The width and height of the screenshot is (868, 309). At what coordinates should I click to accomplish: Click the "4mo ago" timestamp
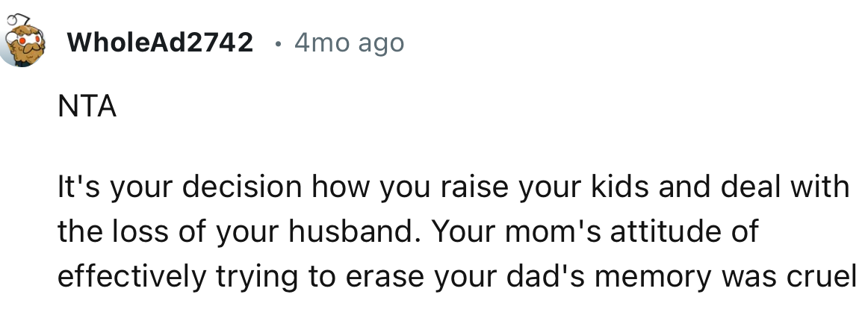click(x=349, y=43)
